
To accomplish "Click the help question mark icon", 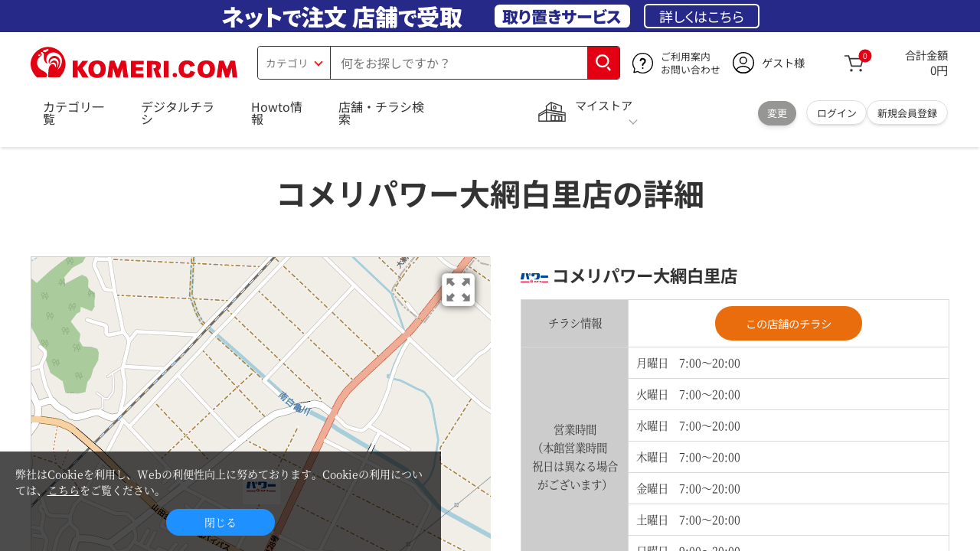I will [642, 63].
